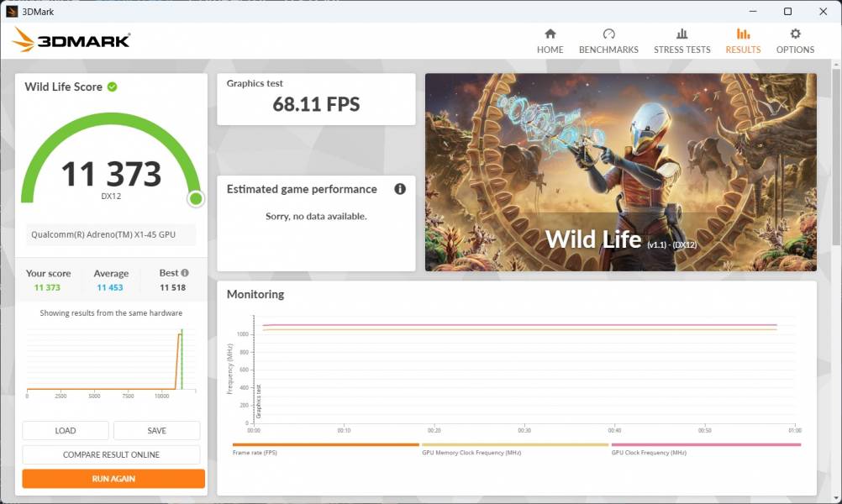Toggle GPU Clock Frequency legend bar

tap(706, 444)
